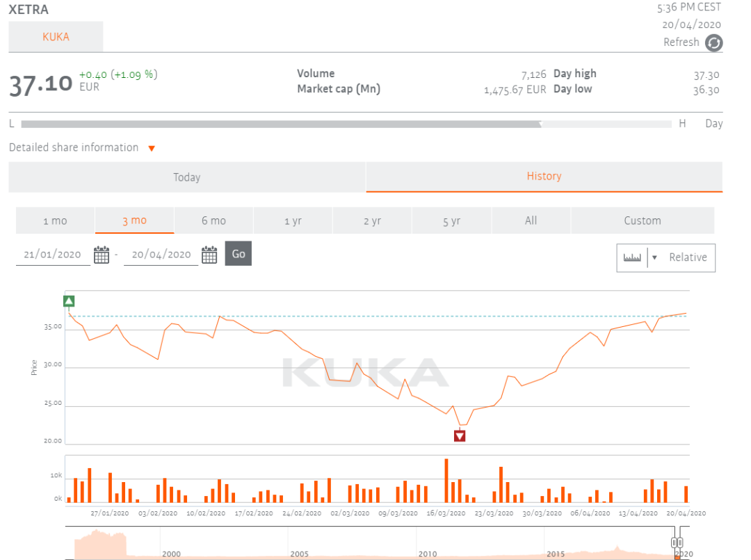Click the chart type histogram icon
This screenshot has width=751, height=560.
coord(632,257)
